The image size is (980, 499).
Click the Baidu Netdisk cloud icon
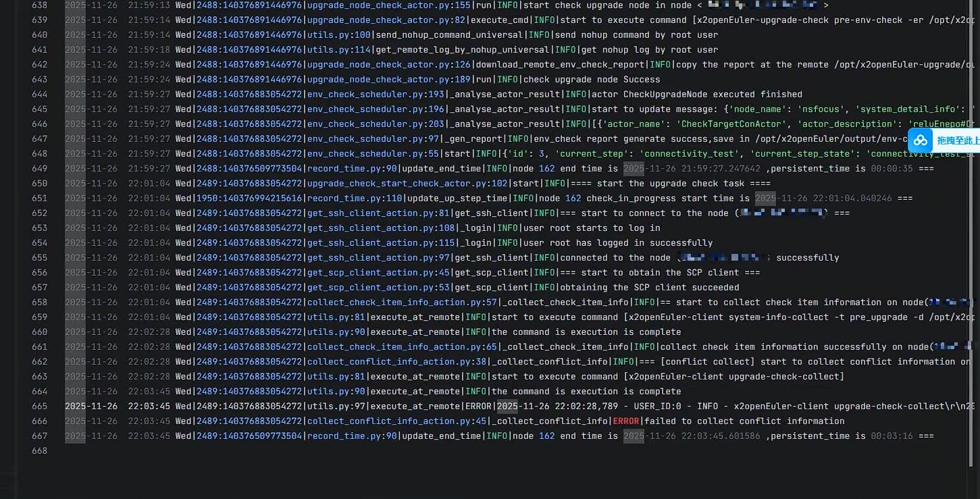(921, 140)
